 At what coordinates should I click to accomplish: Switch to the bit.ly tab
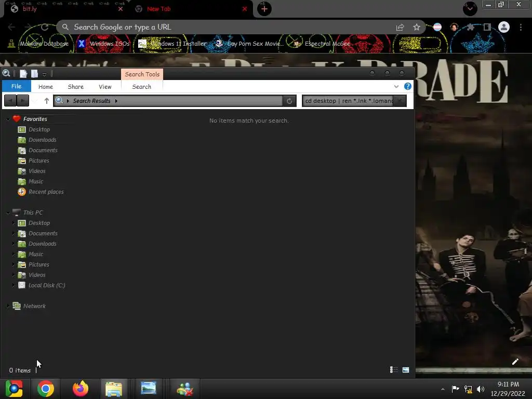click(64, 9)
